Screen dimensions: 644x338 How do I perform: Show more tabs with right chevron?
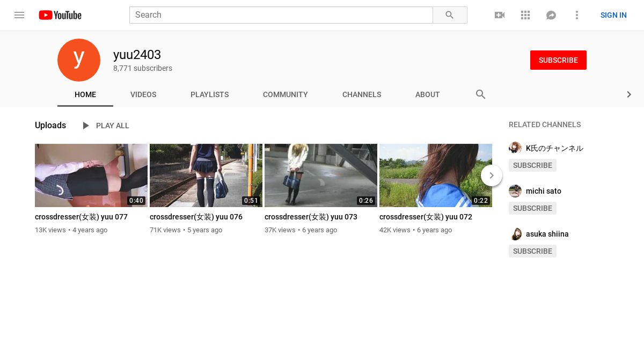pos(629,94)
